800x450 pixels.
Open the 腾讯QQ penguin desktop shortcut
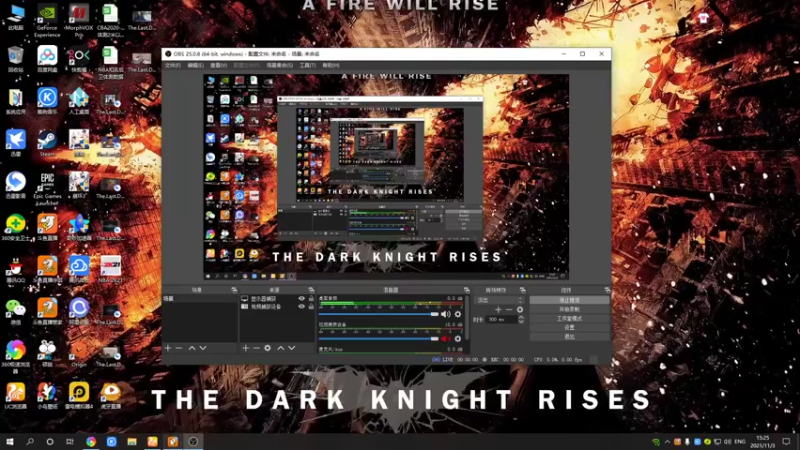click(15, 269)
